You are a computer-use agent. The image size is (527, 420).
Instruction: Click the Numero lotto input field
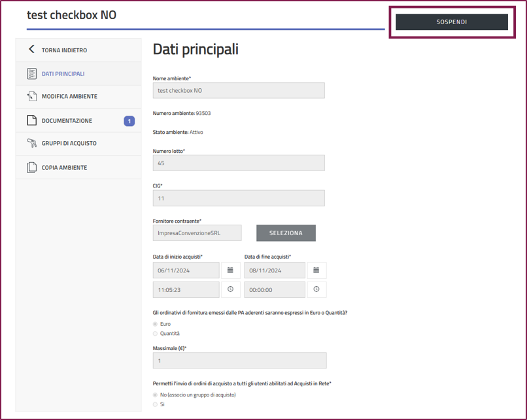[239, 163]
